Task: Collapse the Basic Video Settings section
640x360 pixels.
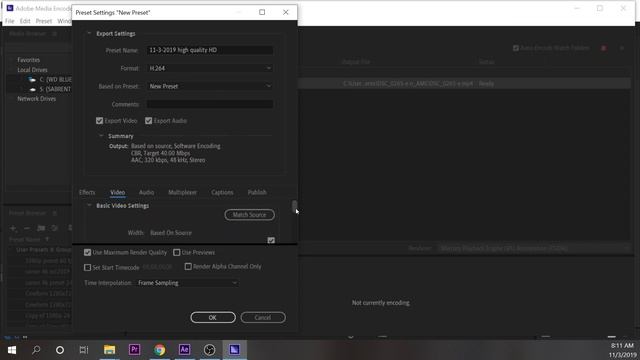Action: click(x=89, y=206)
